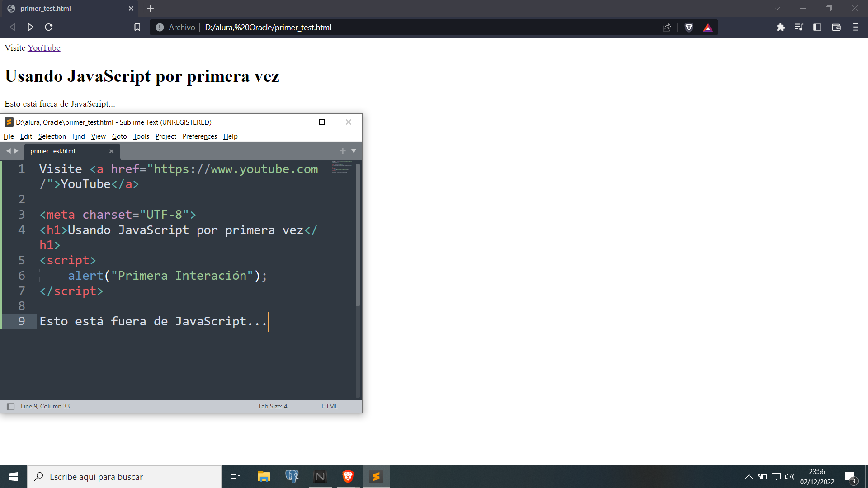
Task: Click Line 9, Column 33 status text
Action: tap(45, 406)
